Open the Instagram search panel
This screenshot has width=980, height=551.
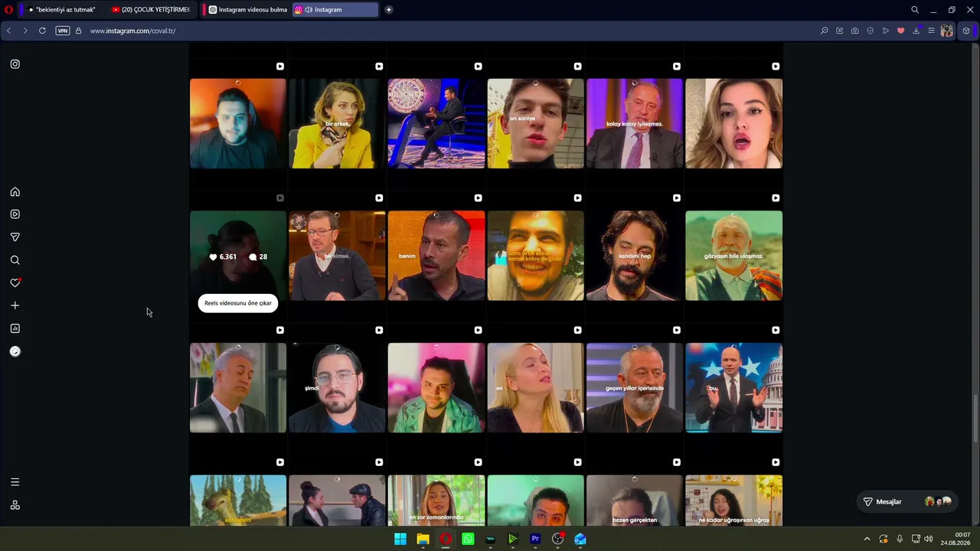(x=15, y=260)
